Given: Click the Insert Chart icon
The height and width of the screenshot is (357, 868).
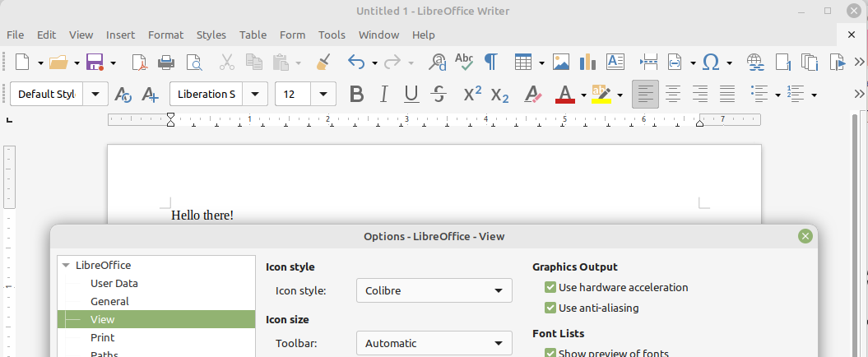Looking at the screenshot, I should point(587,63).
